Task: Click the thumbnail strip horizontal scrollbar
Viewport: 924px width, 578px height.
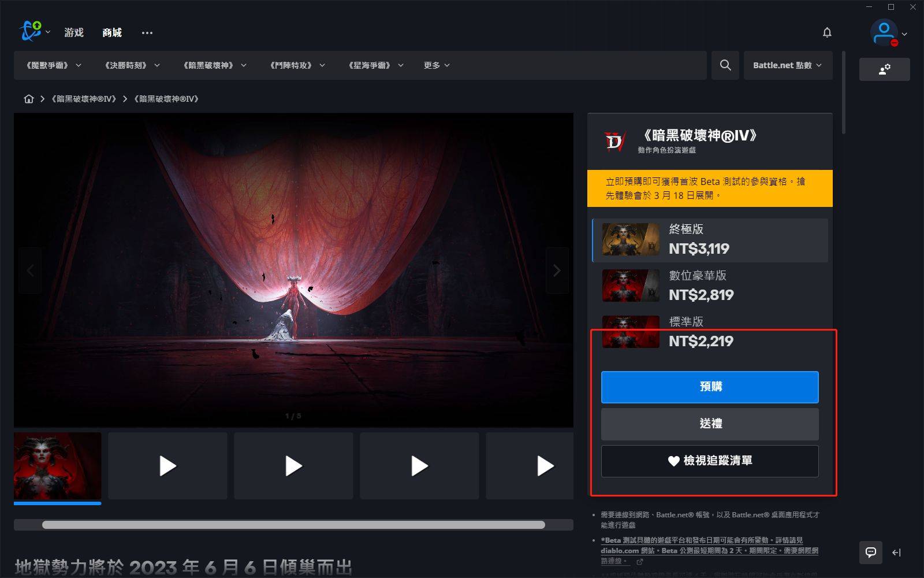Action: tap(293, 525)
